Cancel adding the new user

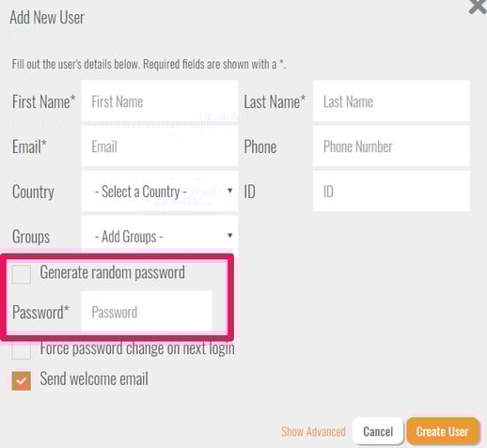click(x=378, y=431)
